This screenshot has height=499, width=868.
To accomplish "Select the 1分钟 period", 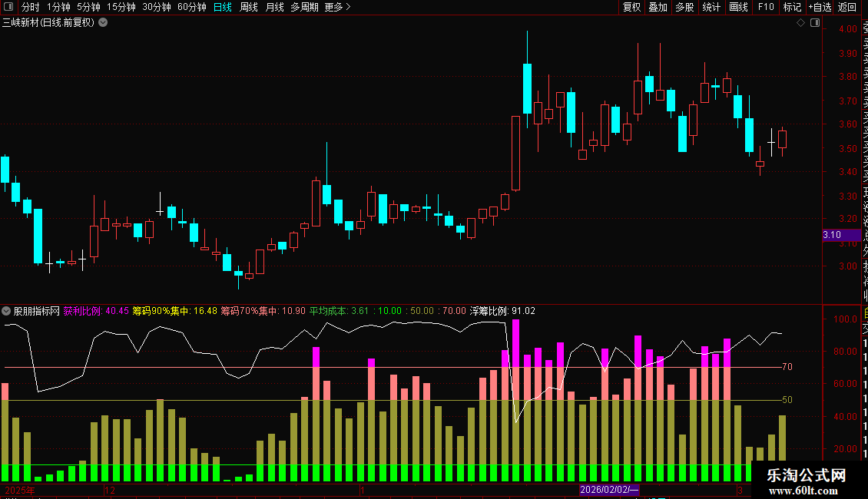I will tap(58, 7).
